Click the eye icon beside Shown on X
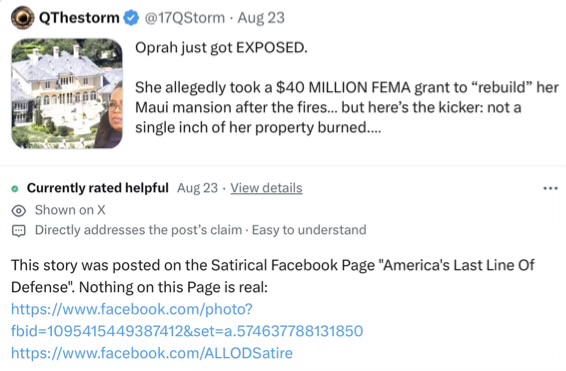Viewport: 566px width, 371px height. pos(19,210)
